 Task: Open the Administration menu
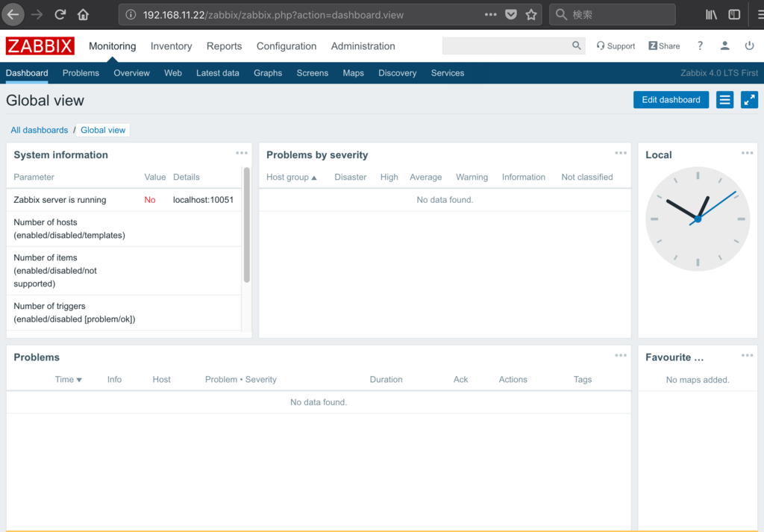(363, 46)
